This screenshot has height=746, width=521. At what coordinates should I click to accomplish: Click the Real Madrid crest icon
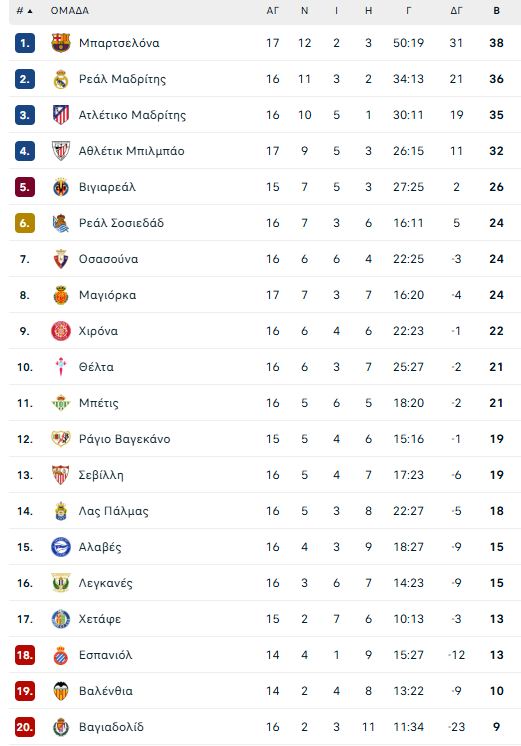[x=61, y=79]
